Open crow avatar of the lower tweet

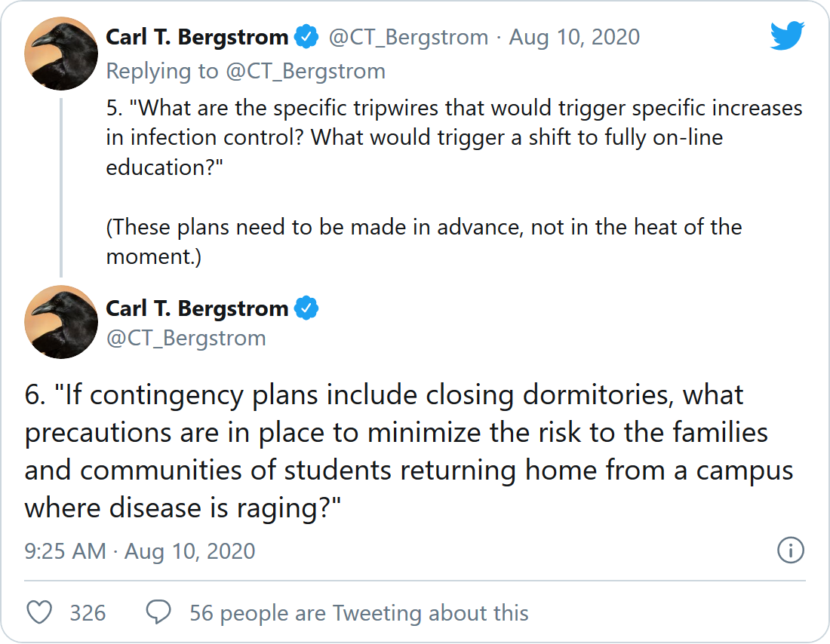61,322
